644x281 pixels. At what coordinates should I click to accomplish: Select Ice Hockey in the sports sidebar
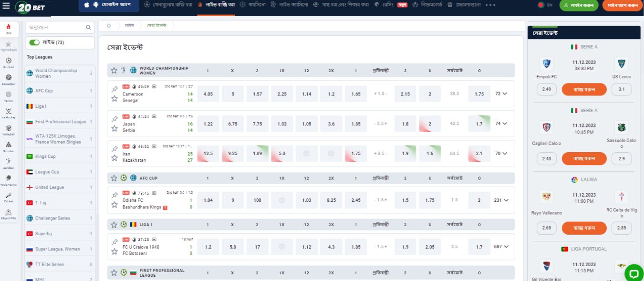click(x=9, y=113)
